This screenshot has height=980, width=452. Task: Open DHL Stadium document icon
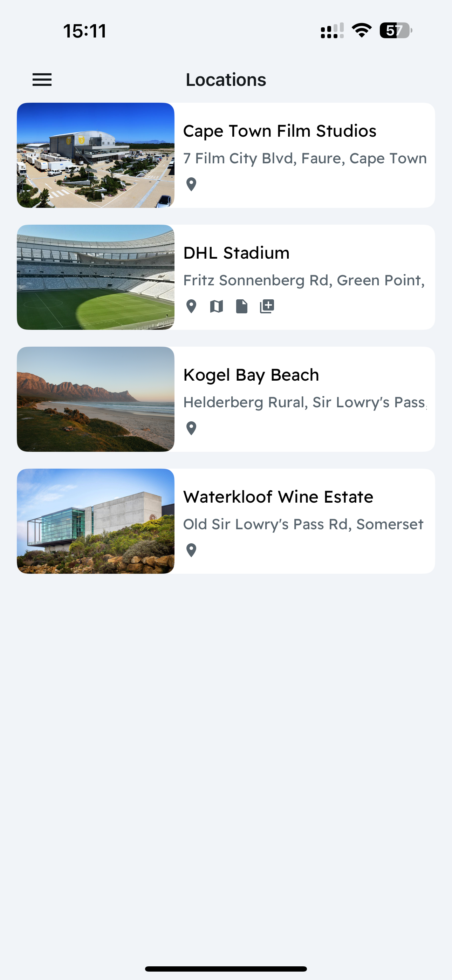click(x=242, y=306)
